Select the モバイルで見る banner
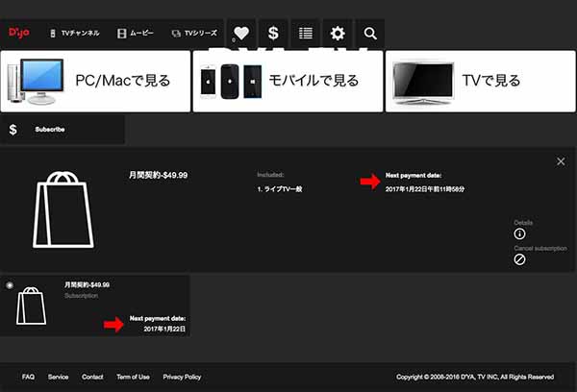Image resolution: width=577 pixels, height=392 pixels. tap(288, 81)
